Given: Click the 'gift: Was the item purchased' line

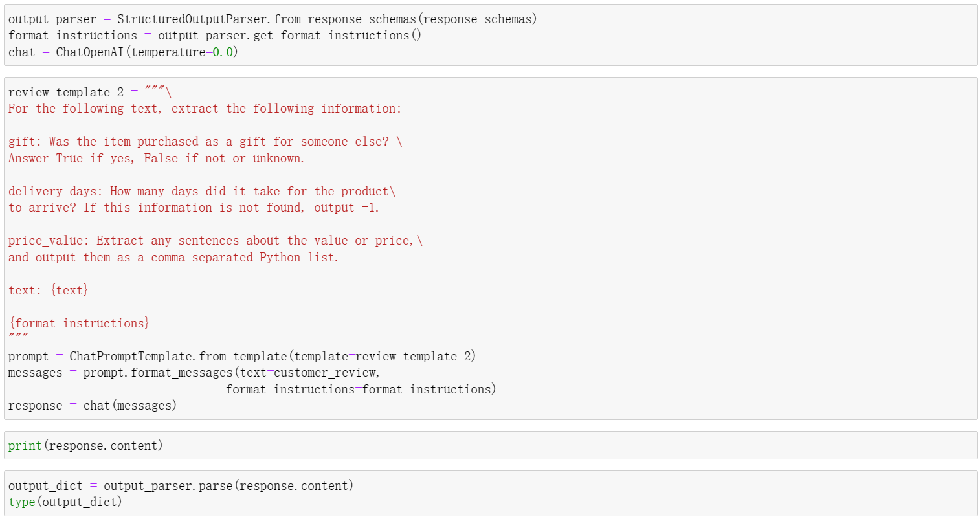Looking at the screenshot, I should 205,142.
